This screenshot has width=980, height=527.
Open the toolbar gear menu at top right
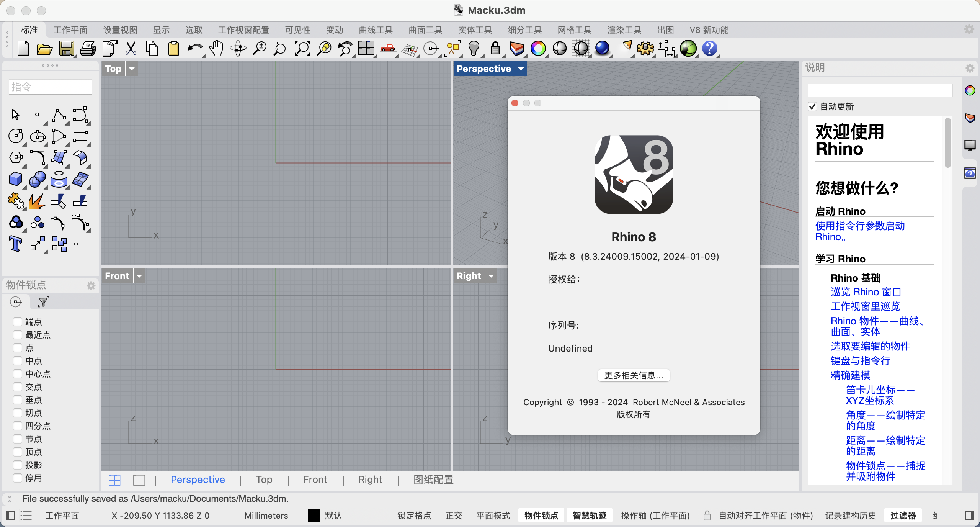click(x=969, y=29)
